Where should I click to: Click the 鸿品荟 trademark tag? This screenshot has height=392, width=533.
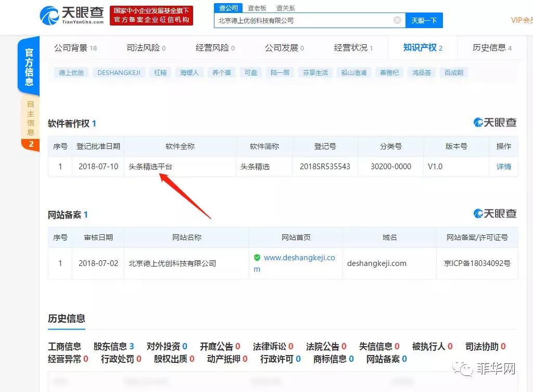(x=422, y=72)
